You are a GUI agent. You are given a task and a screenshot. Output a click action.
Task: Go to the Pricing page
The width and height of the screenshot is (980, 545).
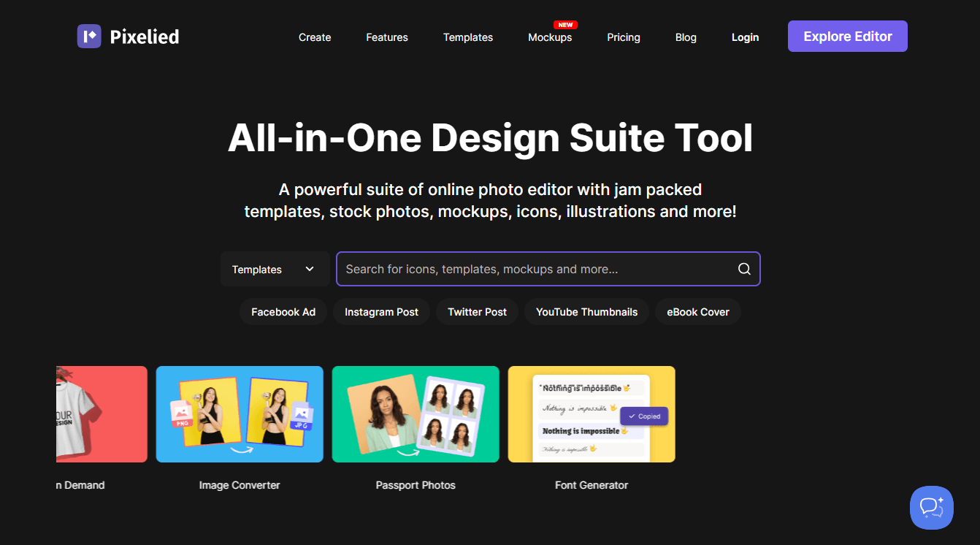click(x=623, y=37)
